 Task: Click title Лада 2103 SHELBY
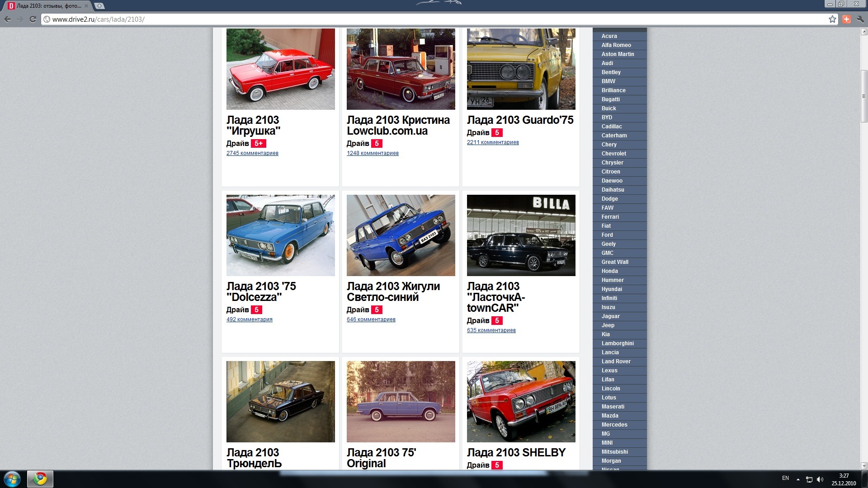click(x=516, y=453)
